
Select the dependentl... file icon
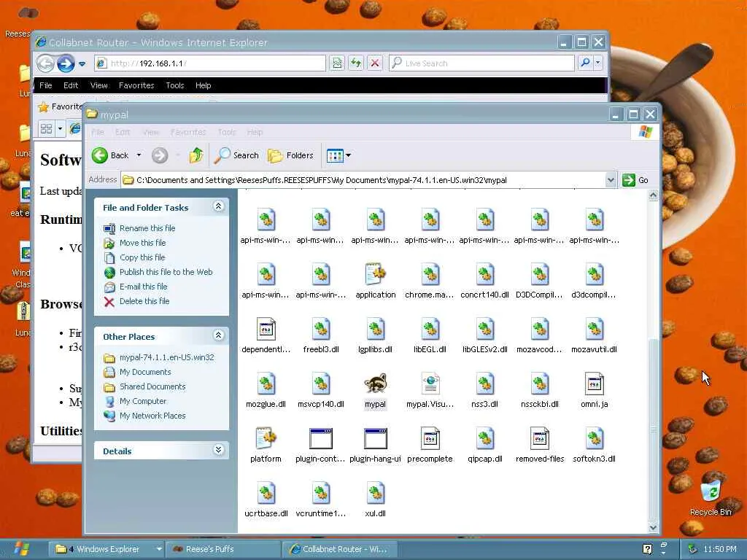[x=266, y=330]
